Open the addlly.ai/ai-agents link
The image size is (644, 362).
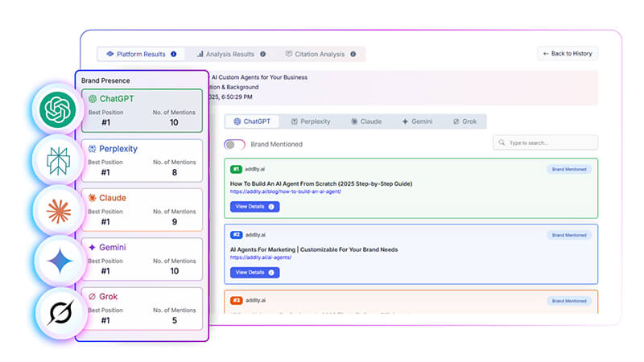[261, 257]
